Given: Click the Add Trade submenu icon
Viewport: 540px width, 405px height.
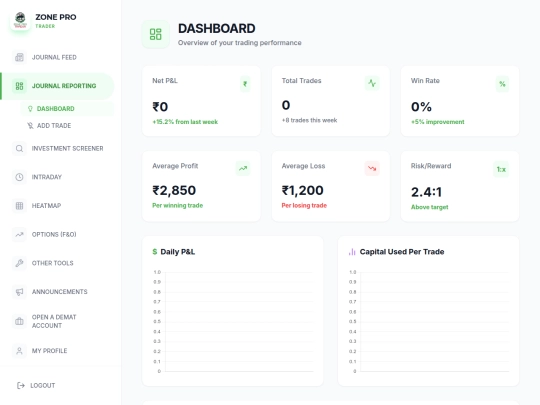Looking at the screenshot, I should pos(30,126).
